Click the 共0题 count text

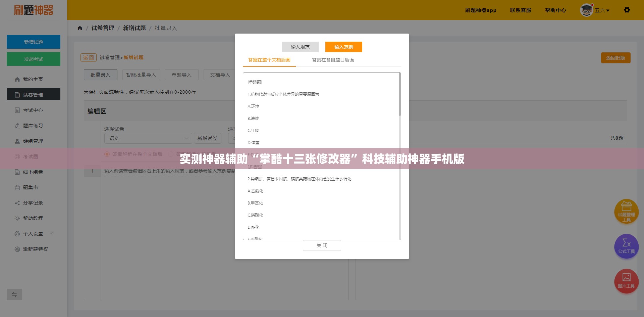(x=616, y=138)
